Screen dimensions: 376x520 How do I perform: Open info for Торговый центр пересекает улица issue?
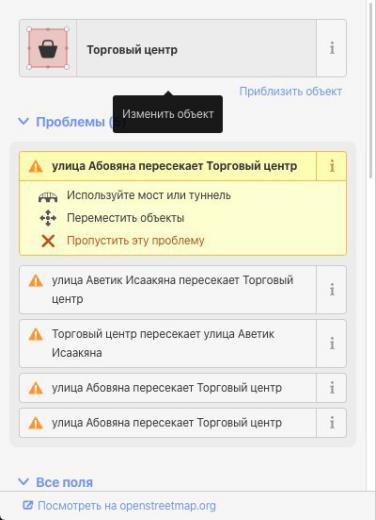332,343
